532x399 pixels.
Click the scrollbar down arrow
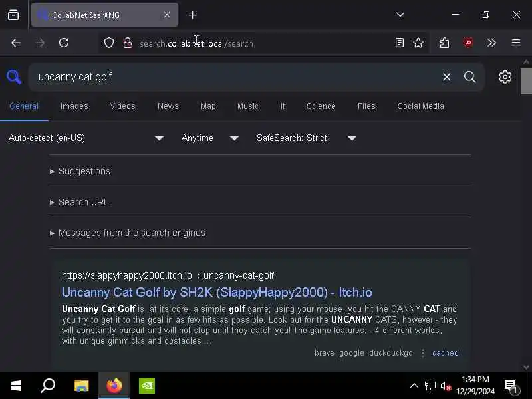[526, 368]
